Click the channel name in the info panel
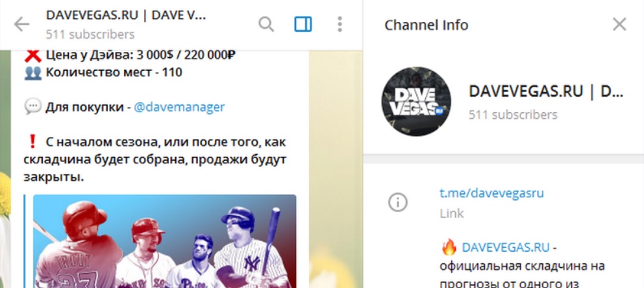 click(546, 91)
